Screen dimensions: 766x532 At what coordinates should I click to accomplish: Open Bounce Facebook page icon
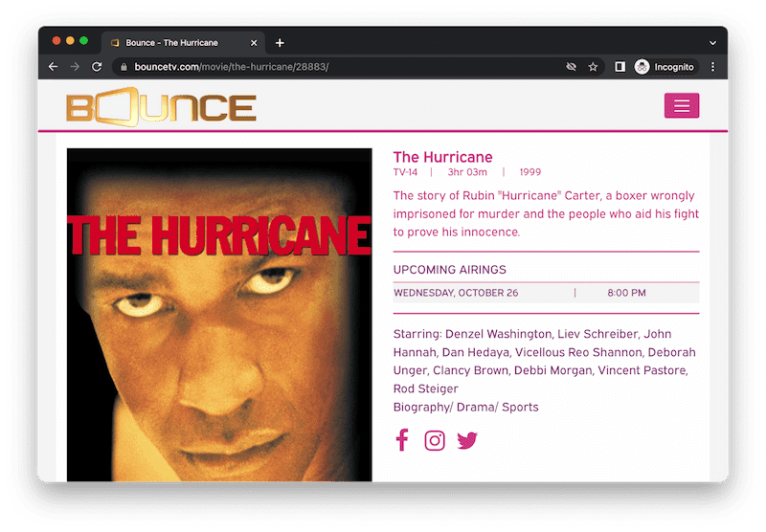(x=402, y=440)
